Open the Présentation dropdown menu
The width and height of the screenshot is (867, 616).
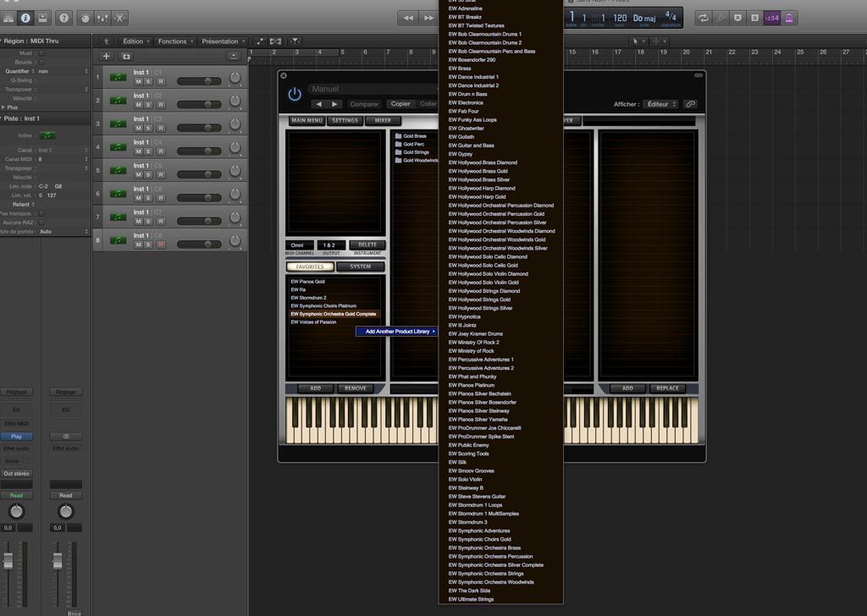click(224, 41)
